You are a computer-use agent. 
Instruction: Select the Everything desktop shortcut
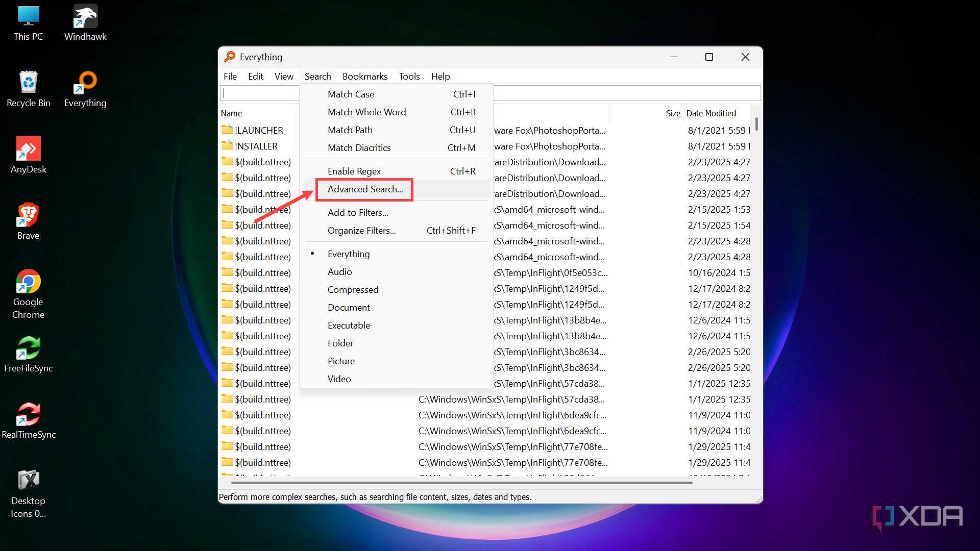click(85, 89)
